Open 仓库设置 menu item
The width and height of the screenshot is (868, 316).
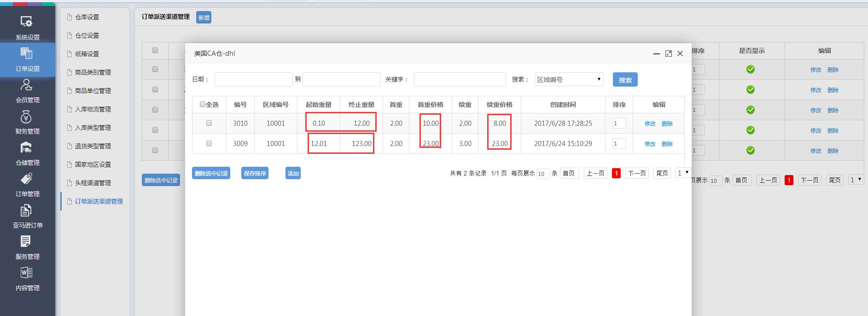(x=87, y=17)
